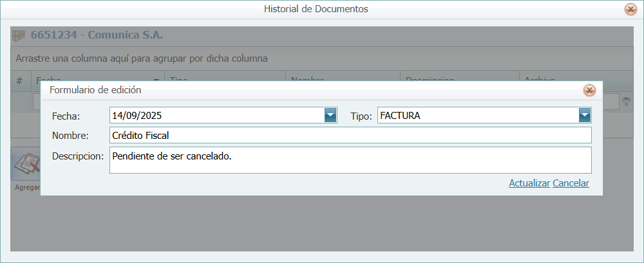Click the Tipo box showing FACTURA

(x=477, y=116)
